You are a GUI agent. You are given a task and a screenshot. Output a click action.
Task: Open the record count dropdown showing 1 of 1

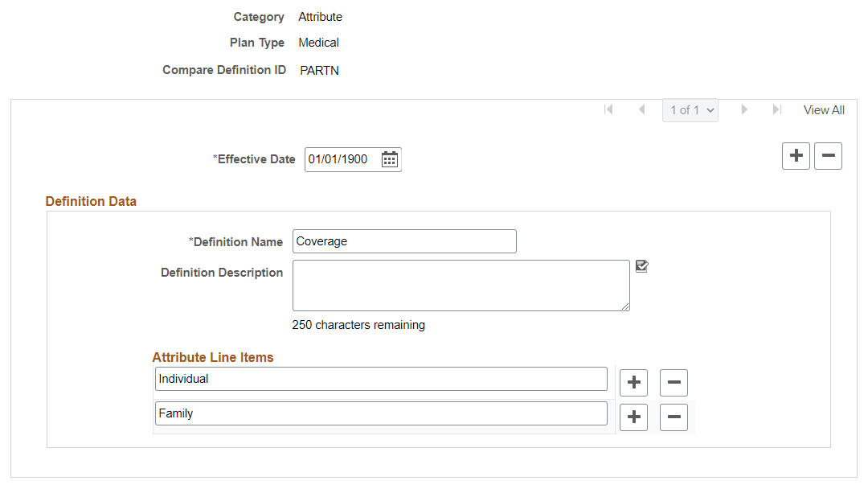690,109
